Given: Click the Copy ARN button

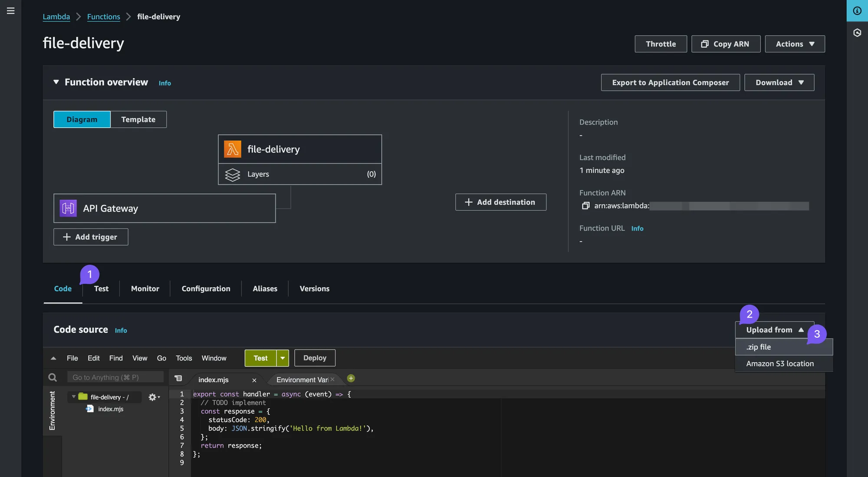Looking at the screenshot, I should point(726,44).
